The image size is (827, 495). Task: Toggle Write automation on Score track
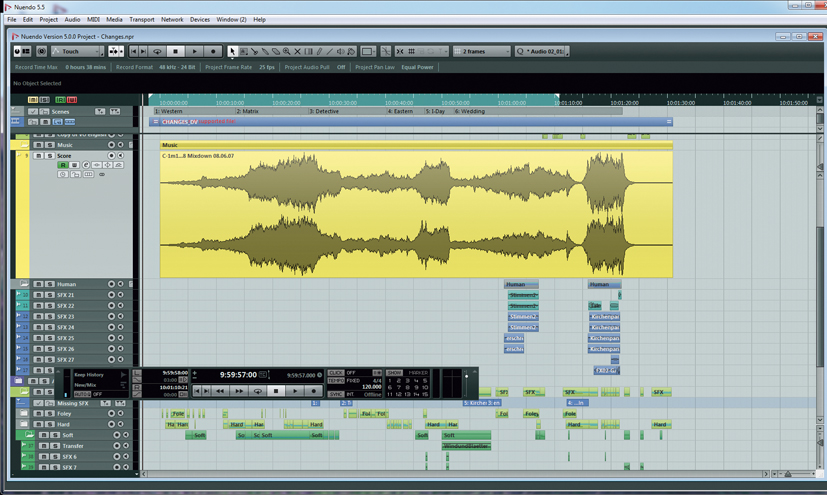tap(74, 166)
